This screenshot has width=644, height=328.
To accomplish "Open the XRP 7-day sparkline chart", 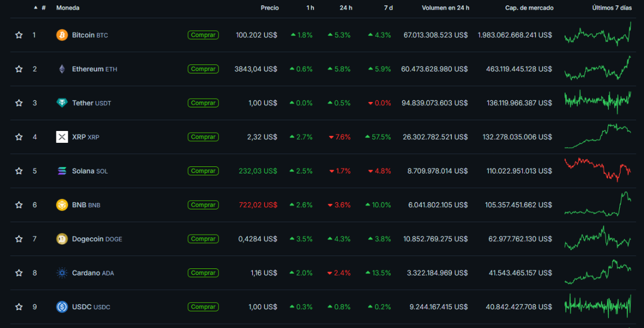I will pyautogui.click(x=597, y=136).
